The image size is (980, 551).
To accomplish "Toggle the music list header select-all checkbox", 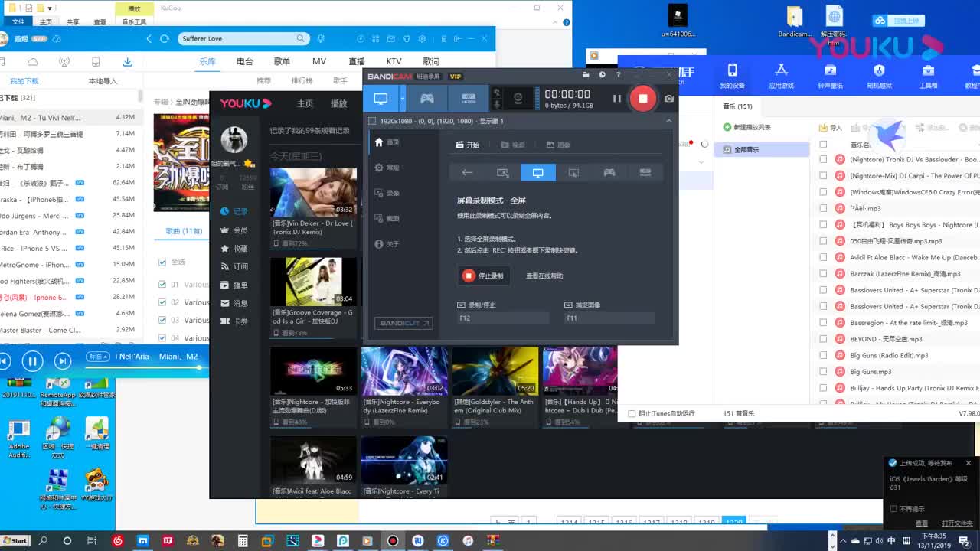I will coord(823,144).
